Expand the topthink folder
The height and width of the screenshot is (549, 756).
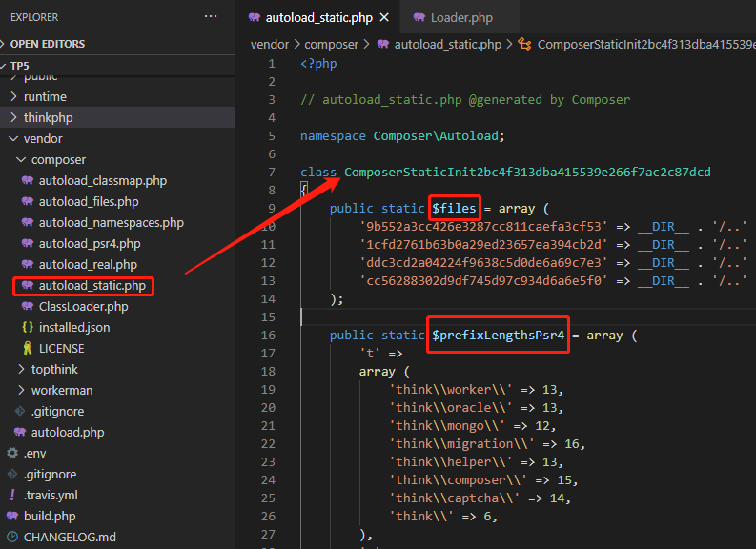pyautogui.click(x=54, y=369)
